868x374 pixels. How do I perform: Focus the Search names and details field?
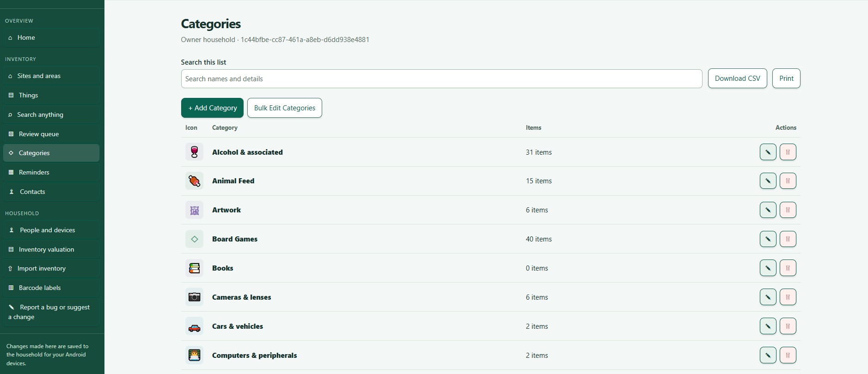coord(441,78)
